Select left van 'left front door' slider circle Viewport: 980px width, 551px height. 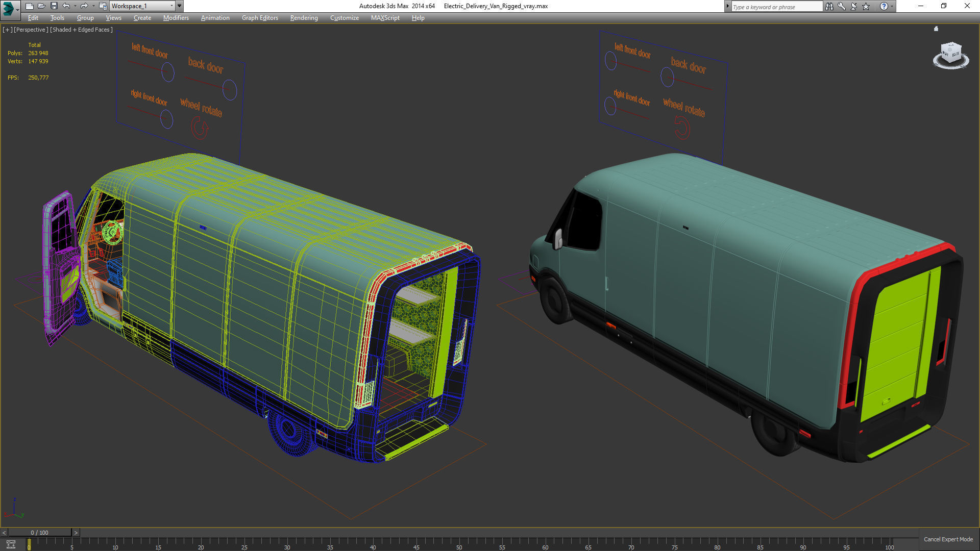click(167, 72)
